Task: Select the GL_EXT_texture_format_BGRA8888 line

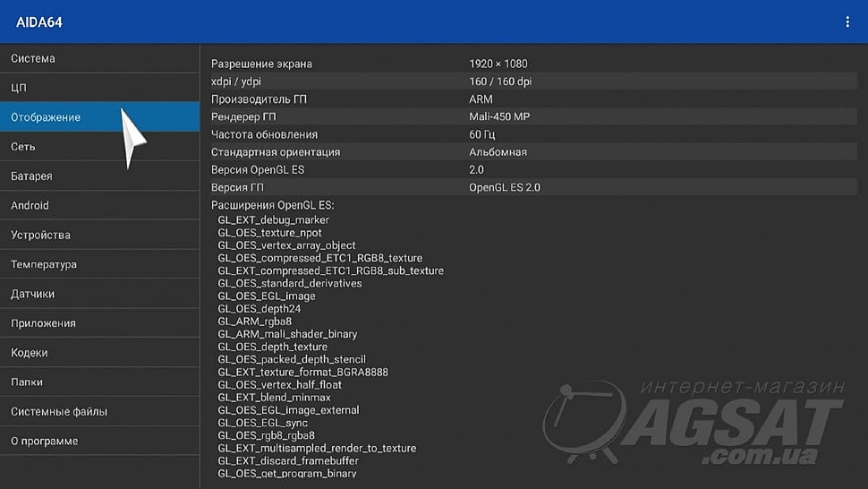Action: 302,373
